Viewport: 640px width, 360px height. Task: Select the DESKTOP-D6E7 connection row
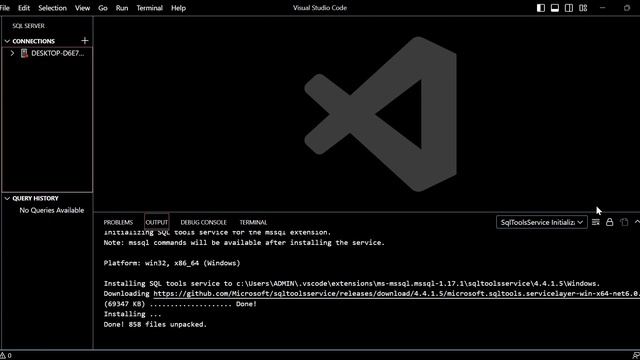click(47, 53)
